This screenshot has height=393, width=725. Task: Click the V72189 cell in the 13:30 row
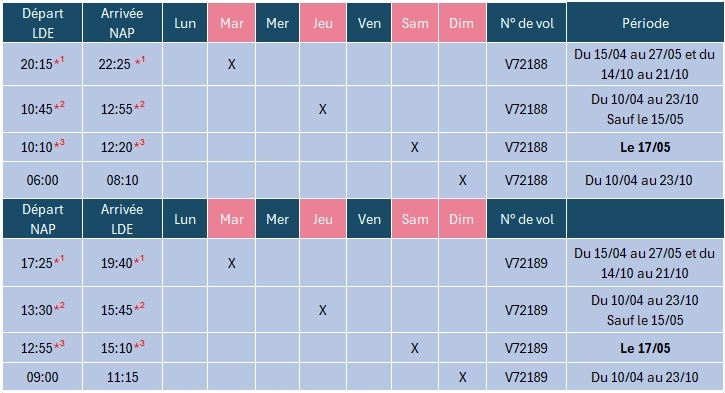[527, 310]
